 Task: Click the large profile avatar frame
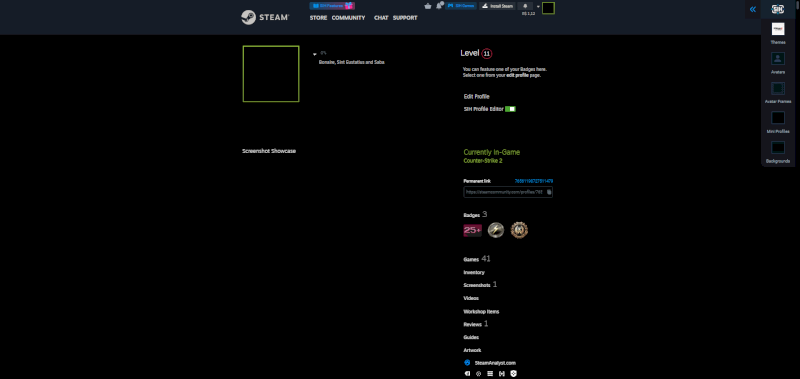(x=271, y=74)
